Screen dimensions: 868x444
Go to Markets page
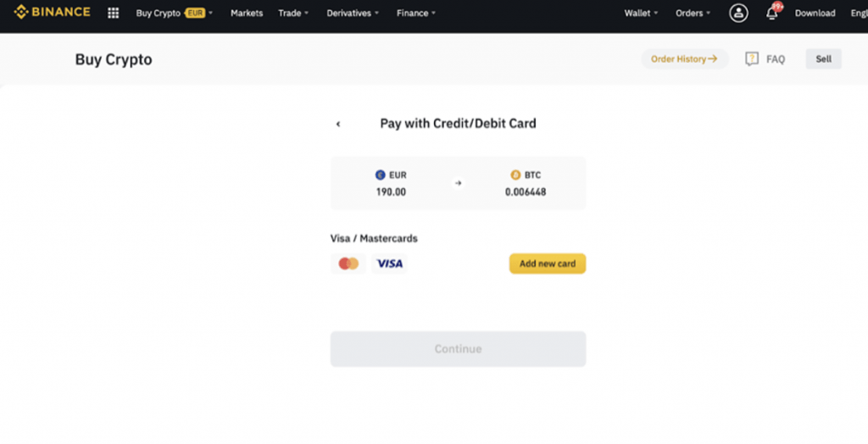(247, 14)
